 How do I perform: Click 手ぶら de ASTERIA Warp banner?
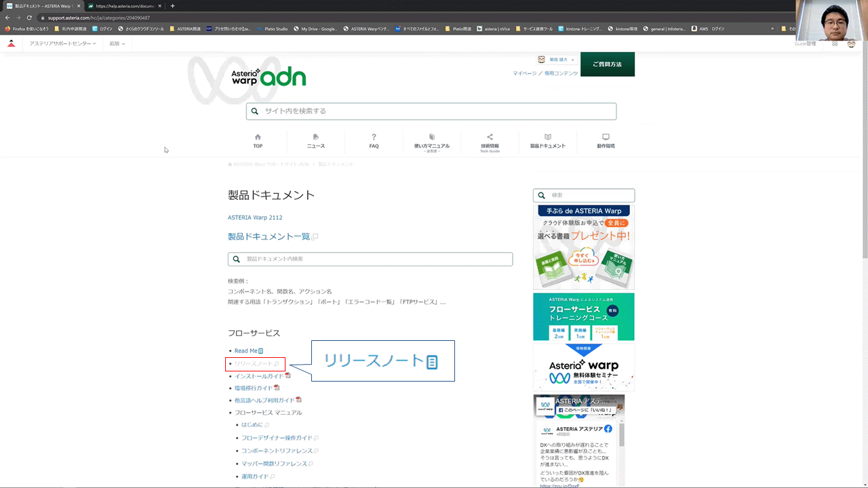pos(584,247)
